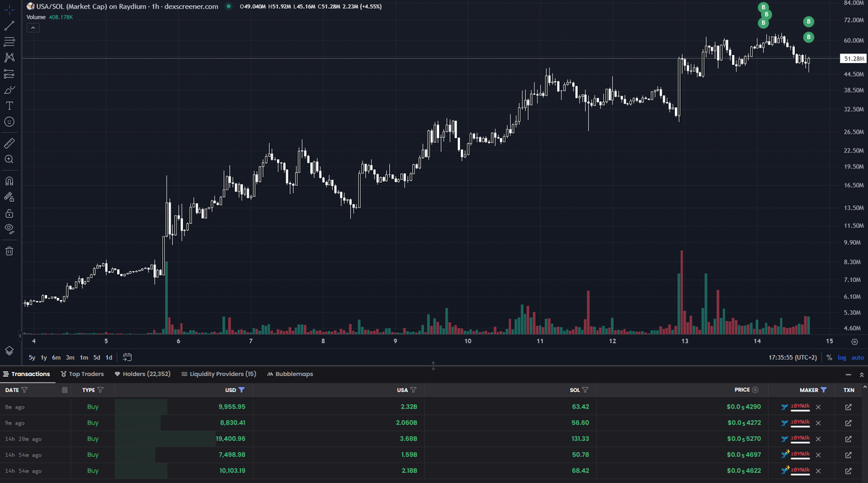Open chart settings gear on time axis

point(855,341)
